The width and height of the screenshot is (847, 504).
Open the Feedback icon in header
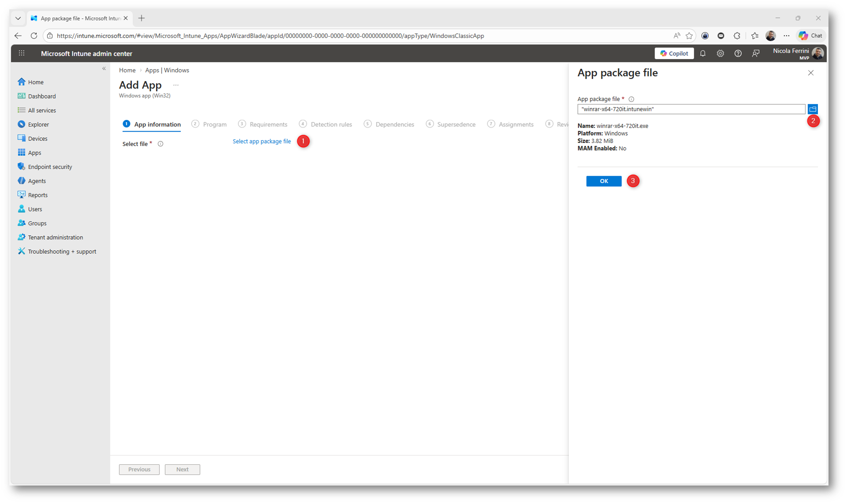[x=756, y=53]
